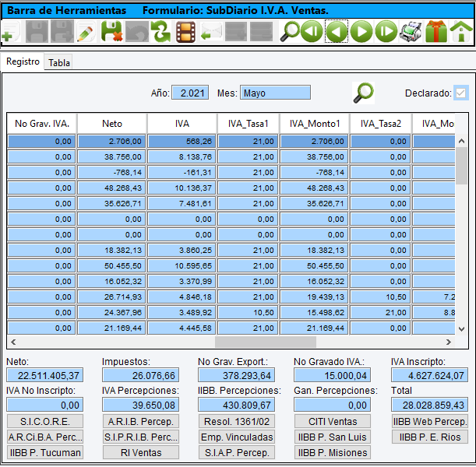This screenshot has height=467, width=476.
Task: Click the IIBB. Percepciones field 430.809,67
Action: (237, 405)
